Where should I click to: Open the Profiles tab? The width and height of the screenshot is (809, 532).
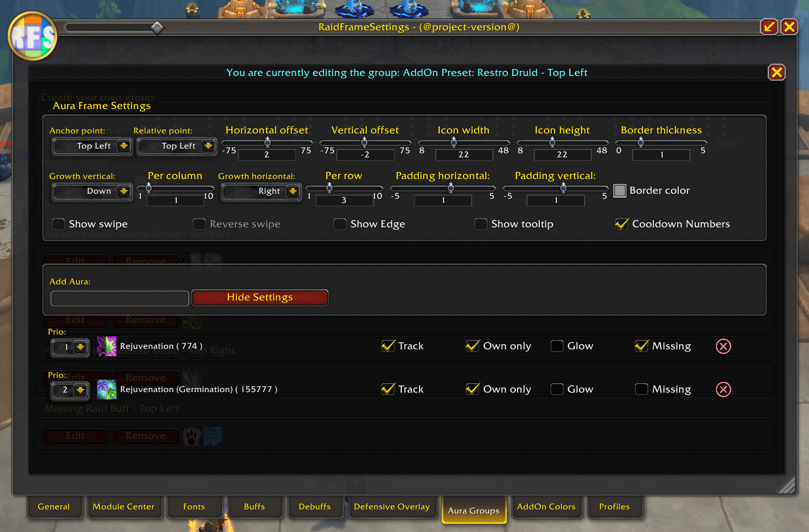pyautogui.click(x=615, y=507)
